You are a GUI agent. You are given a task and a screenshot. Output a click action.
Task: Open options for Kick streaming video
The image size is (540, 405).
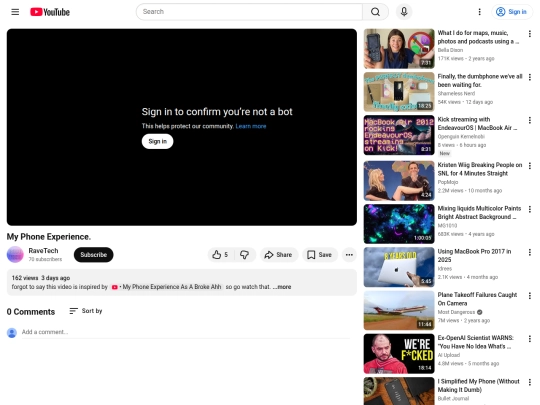click(x=530, y=120)
